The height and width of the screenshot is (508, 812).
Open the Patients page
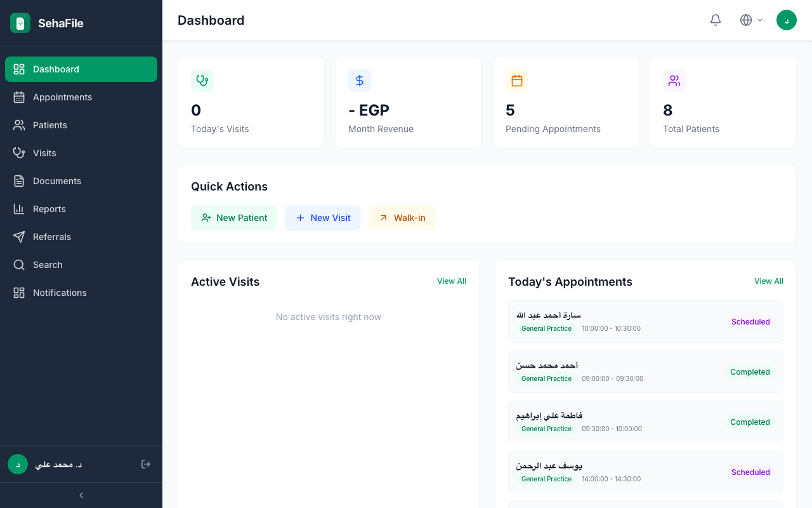coord(81,125)
